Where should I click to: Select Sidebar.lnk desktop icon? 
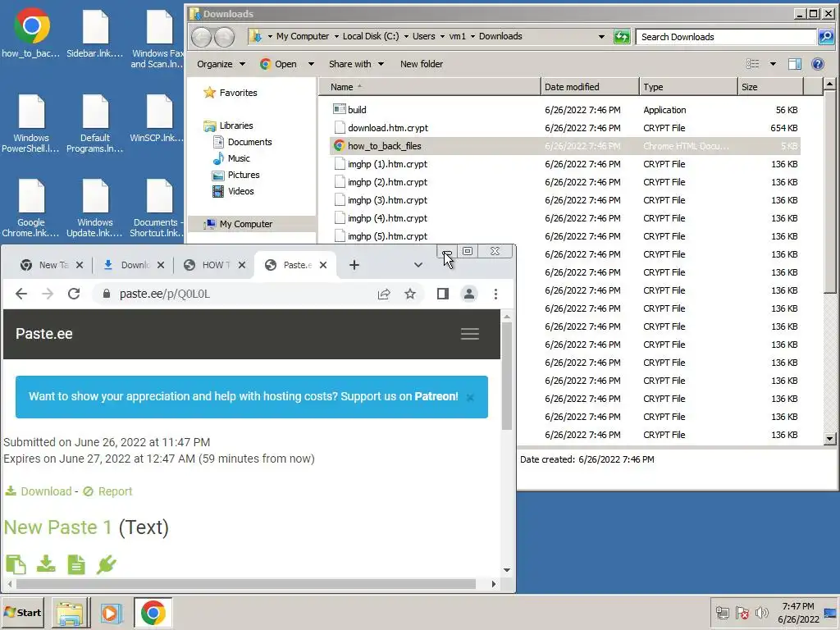click(x=95, y=33)
